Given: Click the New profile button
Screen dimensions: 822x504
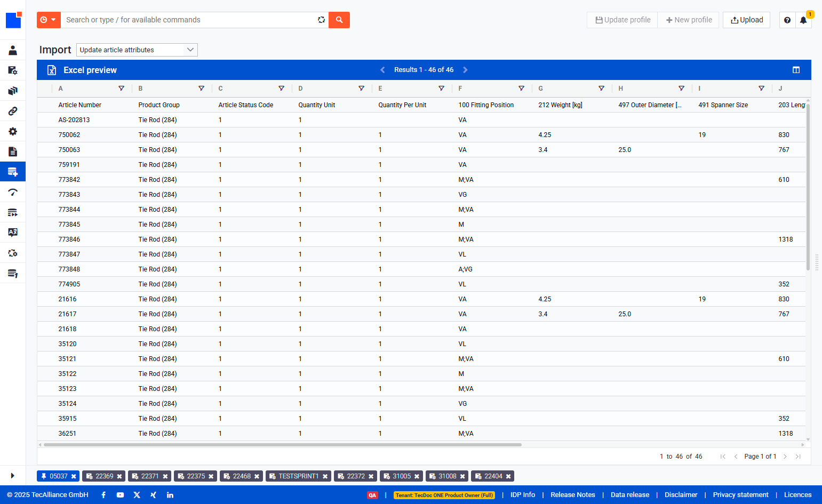Looking at the screenshot, I should (x=689, y=20).
